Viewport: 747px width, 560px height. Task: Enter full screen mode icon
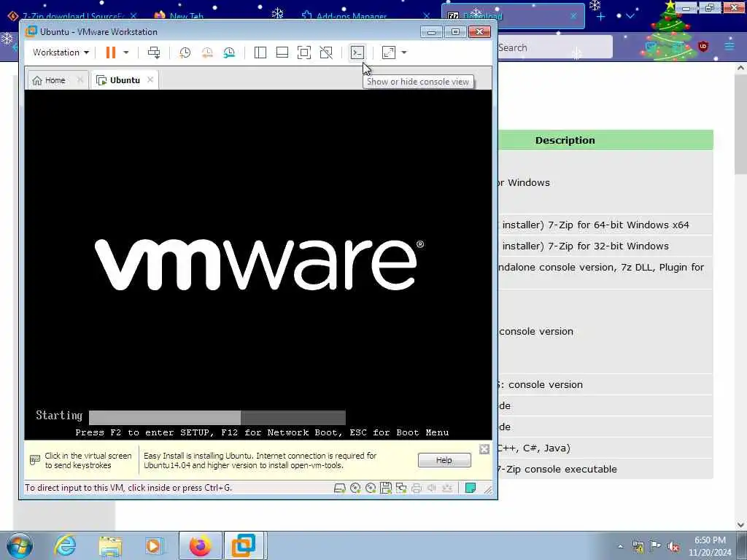coord(304,52)
